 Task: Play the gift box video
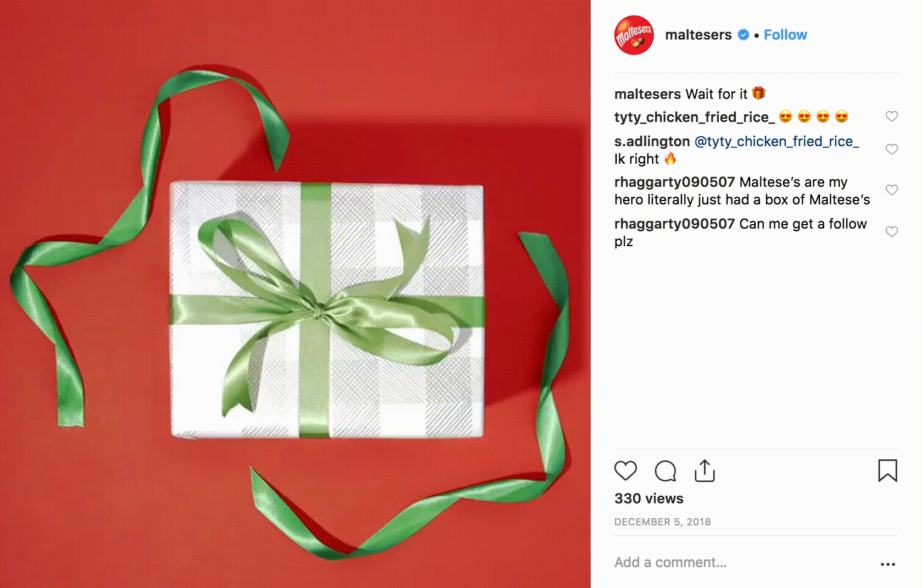[295, 294]
